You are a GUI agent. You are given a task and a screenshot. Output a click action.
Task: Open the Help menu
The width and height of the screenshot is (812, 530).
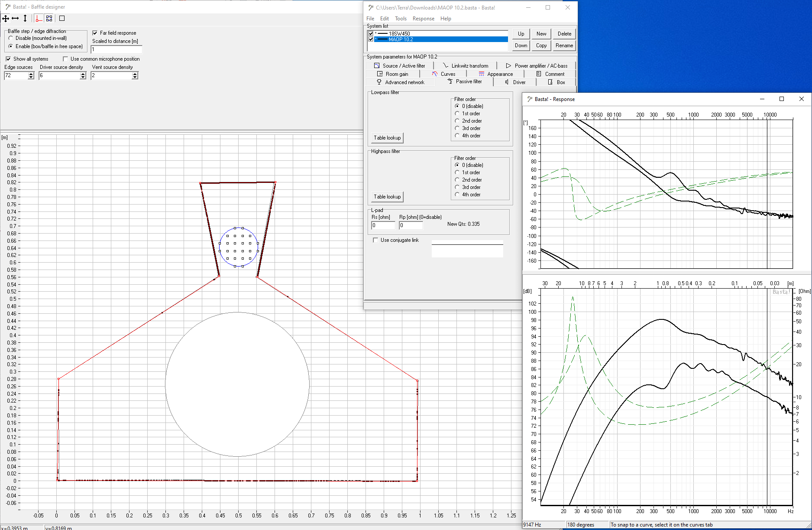click(x=446, y=19)
